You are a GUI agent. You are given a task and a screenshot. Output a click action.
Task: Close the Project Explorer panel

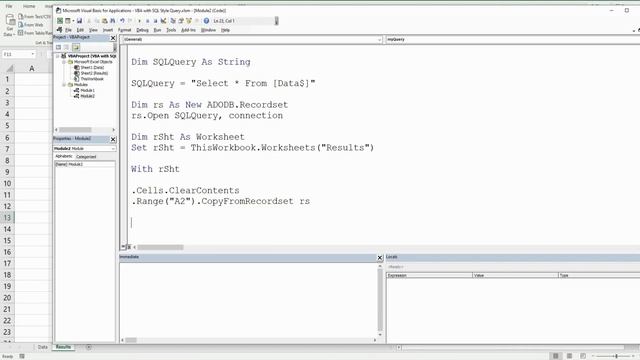pyautogui.click(x=113, y=38)
